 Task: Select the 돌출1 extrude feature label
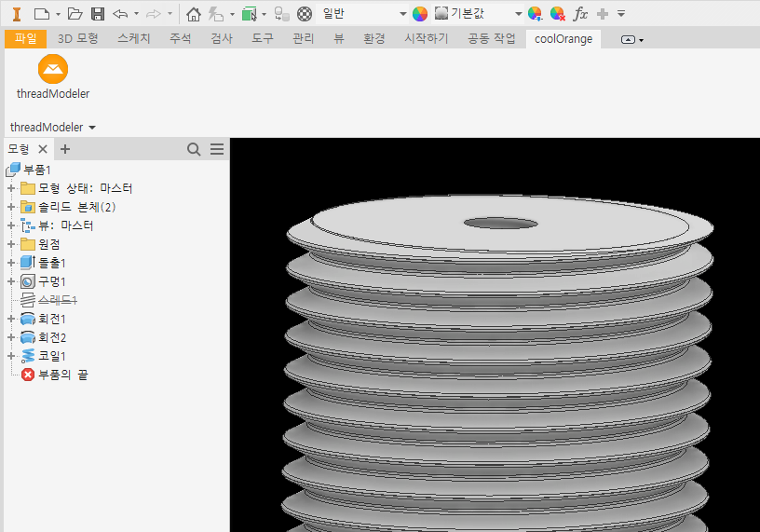pos(52,263)
